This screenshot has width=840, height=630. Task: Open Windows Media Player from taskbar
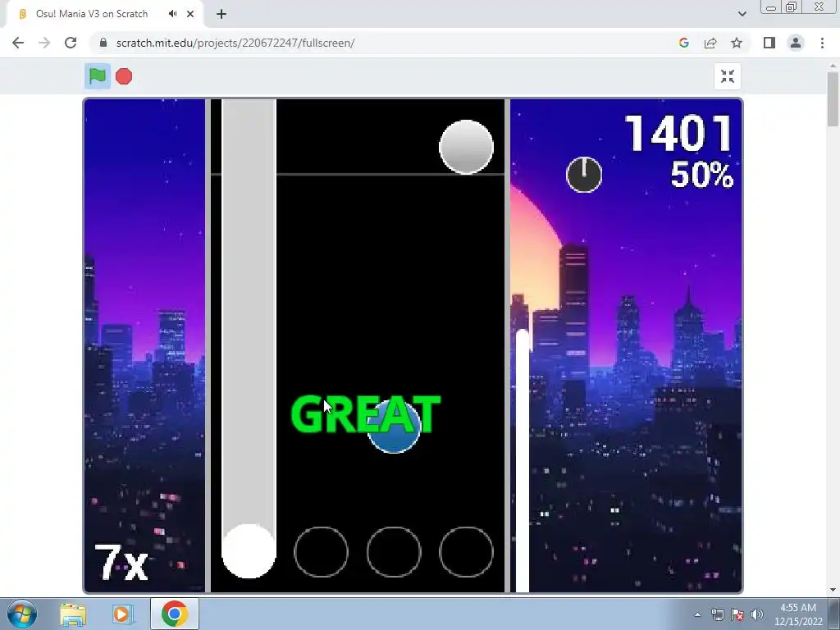coord(121,614)
